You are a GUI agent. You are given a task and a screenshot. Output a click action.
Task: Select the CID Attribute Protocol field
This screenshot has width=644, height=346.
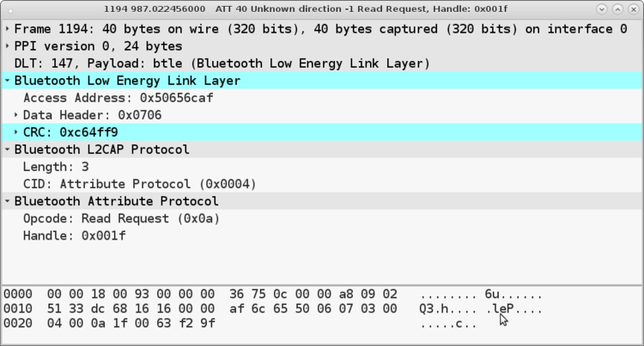pyautogui.click(x=139, y=184)
